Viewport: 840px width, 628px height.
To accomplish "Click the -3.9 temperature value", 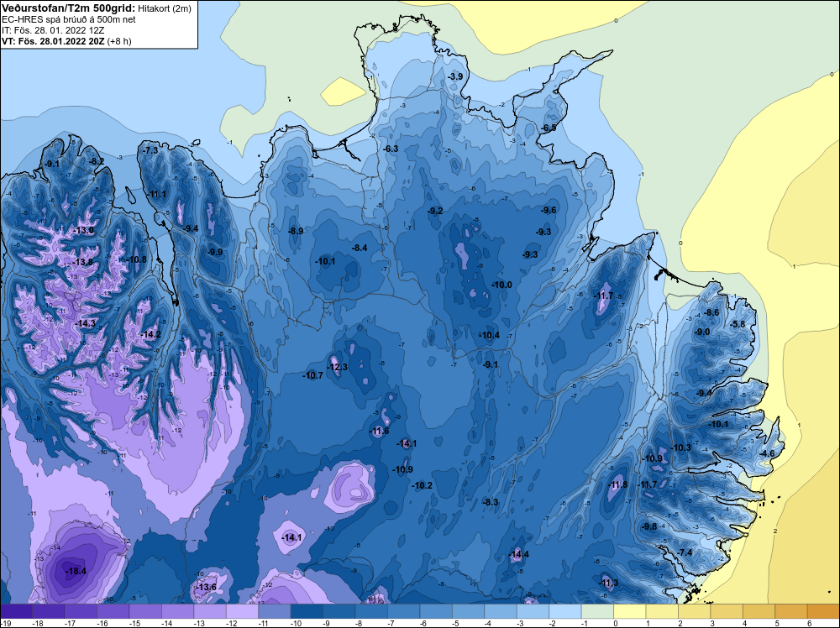I will pos(455,76).
